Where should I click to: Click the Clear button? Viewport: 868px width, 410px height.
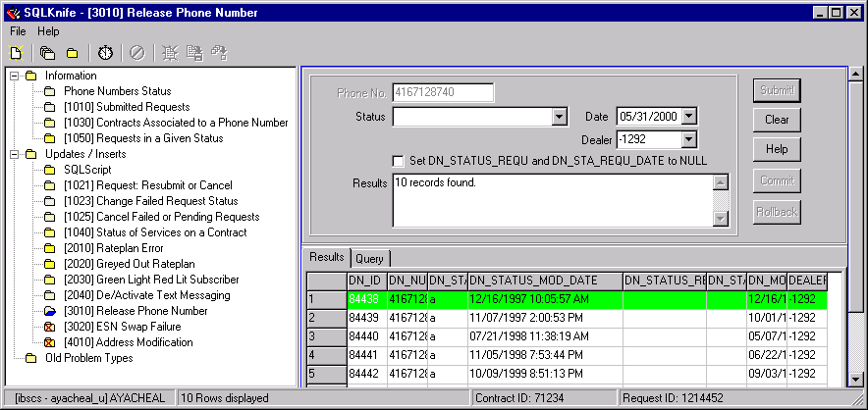point(777,120)
